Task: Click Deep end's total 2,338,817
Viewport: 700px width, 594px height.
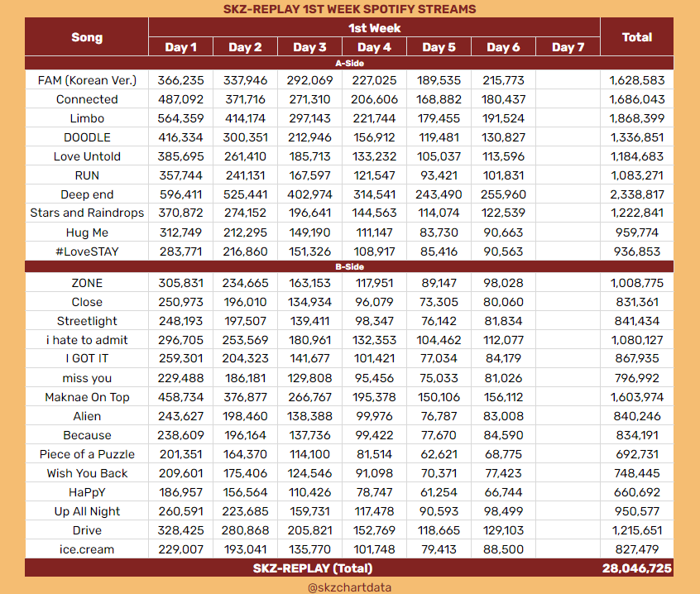Action: tap(636, 194)
